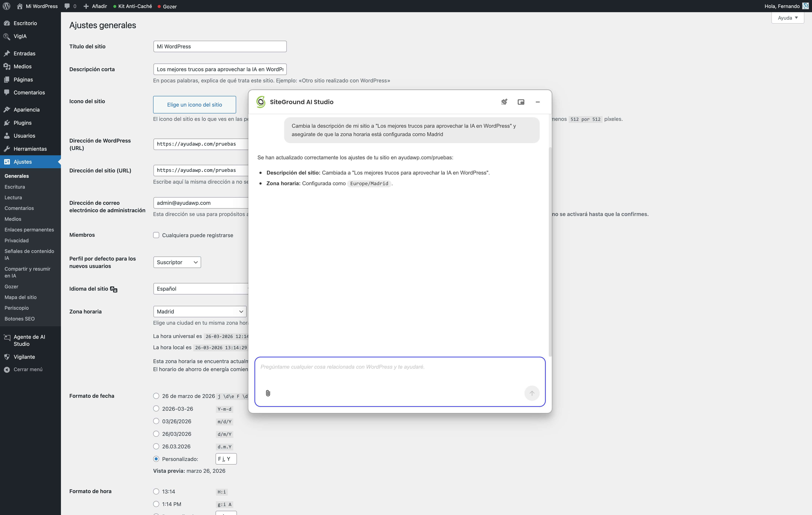This screenshot has width=812, height=515.
Task: Open the Zona horaria Madrid dropdown
Action: coord(200,311)
